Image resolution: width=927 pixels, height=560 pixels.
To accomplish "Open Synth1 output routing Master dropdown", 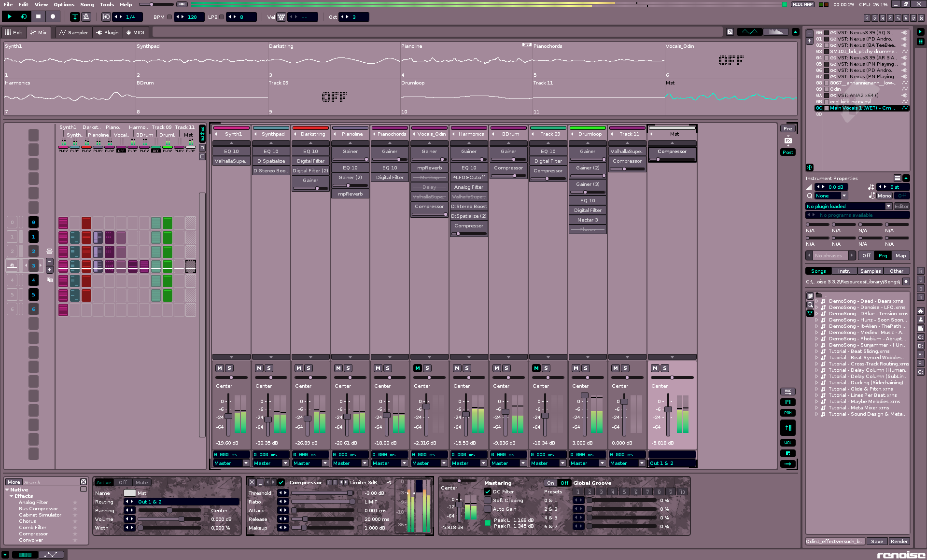I will (x=231, y=463).
